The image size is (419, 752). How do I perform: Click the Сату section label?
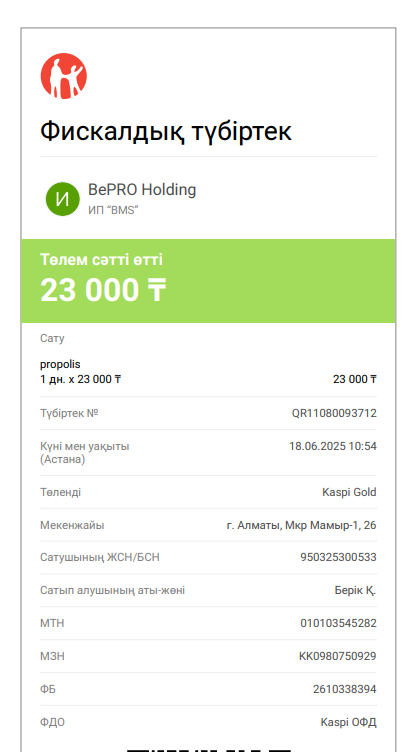coord(52,339)
